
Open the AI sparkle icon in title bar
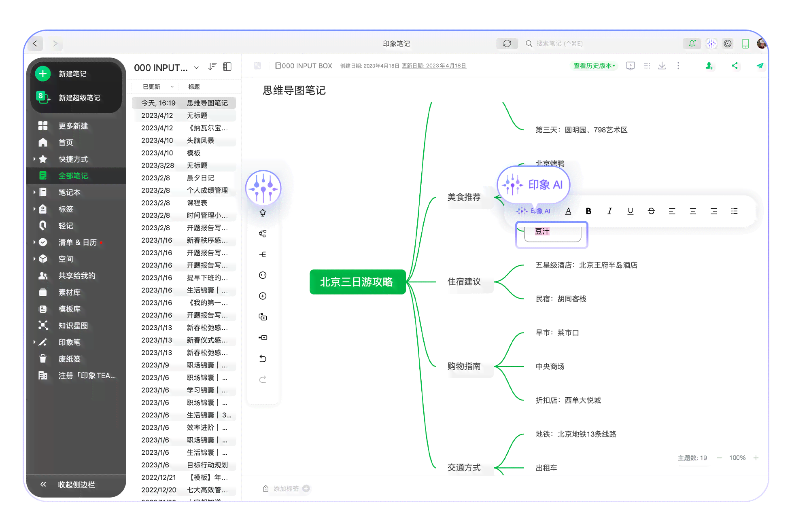click(711, 43)
